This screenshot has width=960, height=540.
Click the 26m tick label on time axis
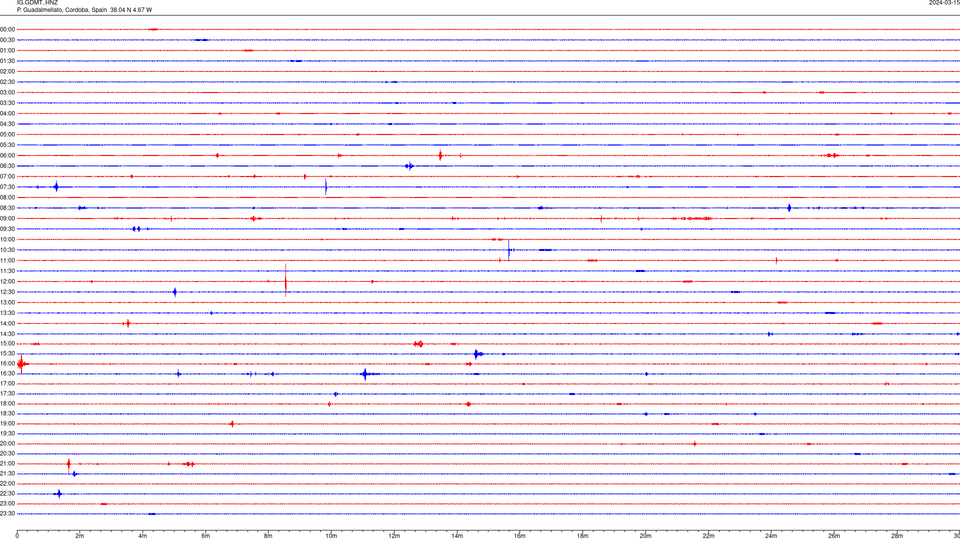834,536
